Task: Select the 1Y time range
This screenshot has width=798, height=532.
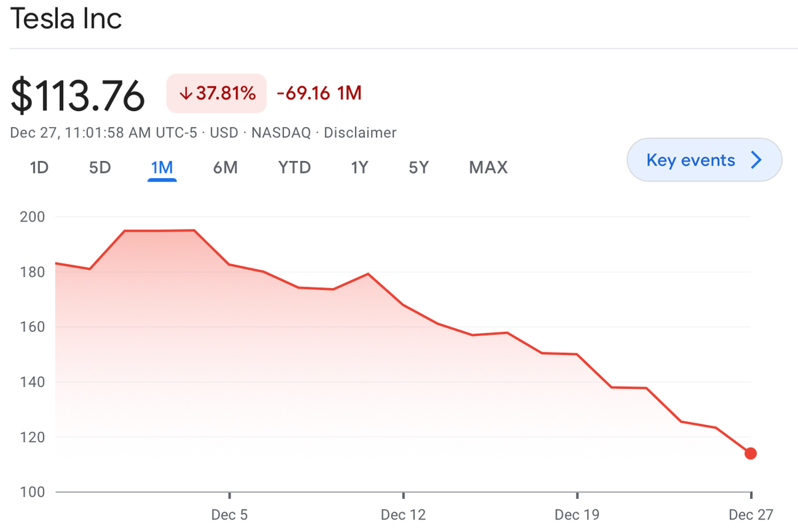Action: coord(359,168)
